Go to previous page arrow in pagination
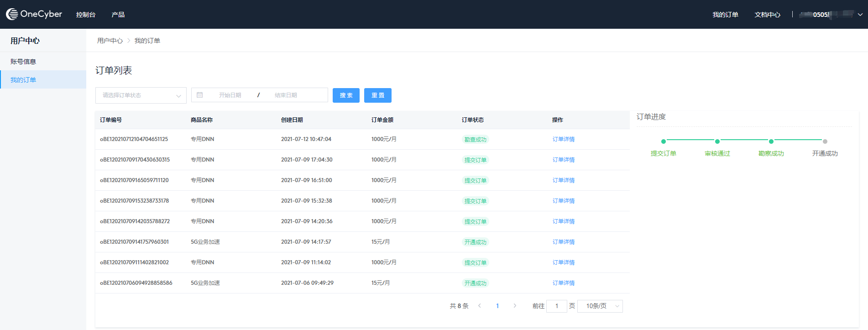Viewport: 868px width, 330px height. (x=479, y=306)
